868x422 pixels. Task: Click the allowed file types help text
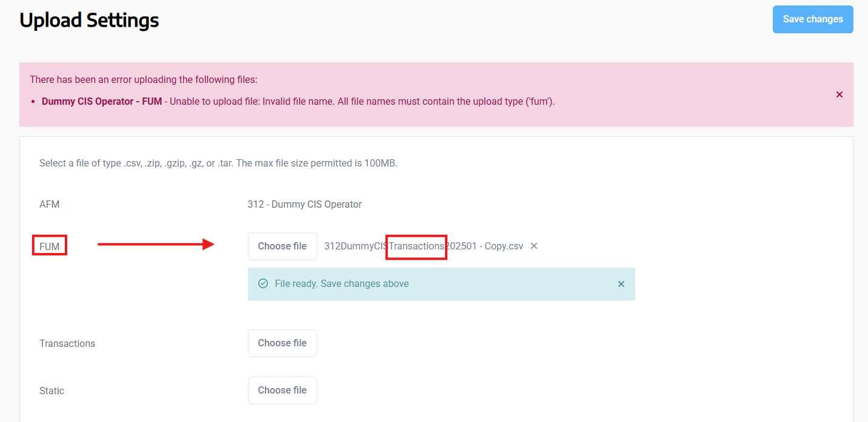218,163
